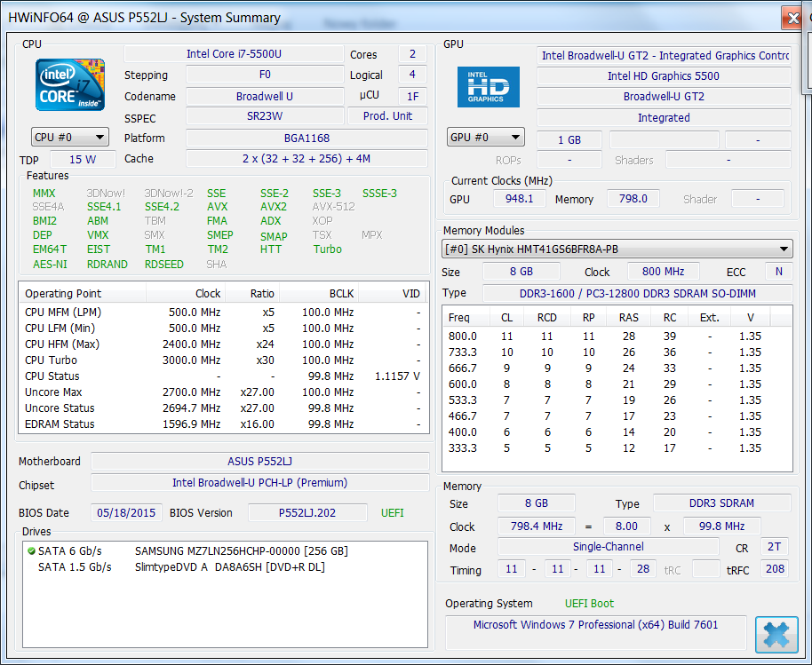
Task: Click the Intel Core i7-5500U name field
Action: coord(234,54)
